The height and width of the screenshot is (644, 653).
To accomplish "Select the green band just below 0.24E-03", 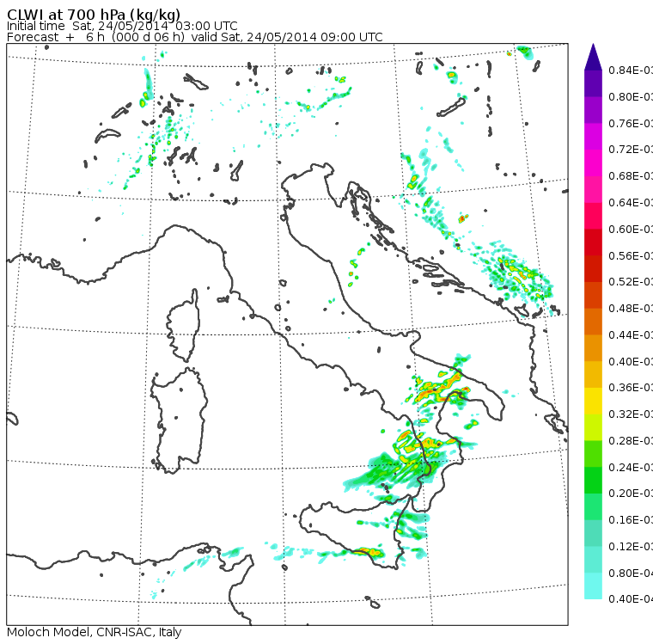I will (593, 480).
